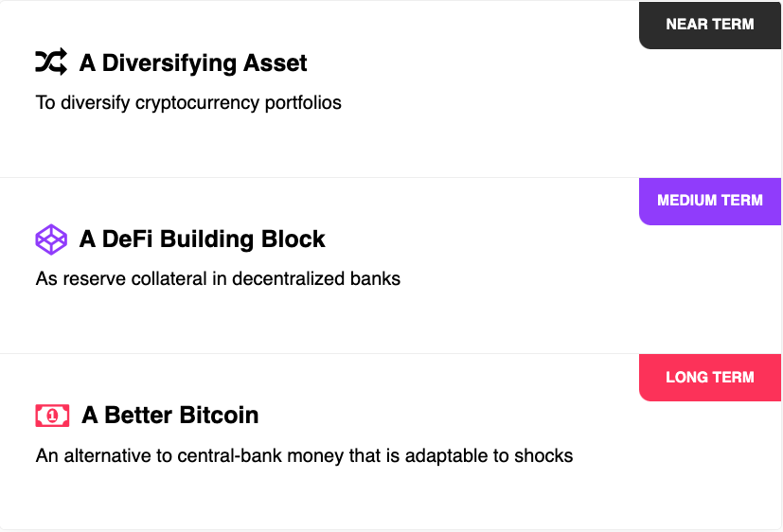The image size is (783, 532).
Task: Click the purple cube DeFi icon
Action: (51, 239)
